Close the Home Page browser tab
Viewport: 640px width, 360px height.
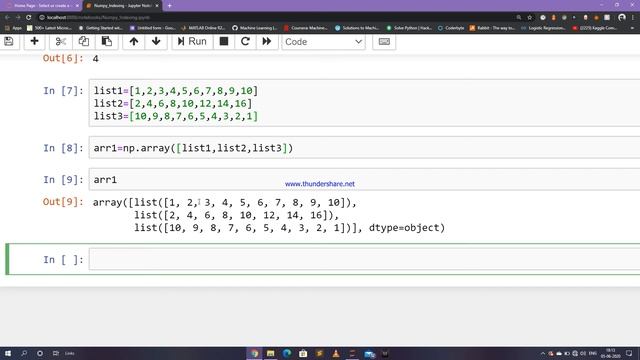[x=77, y=6]
